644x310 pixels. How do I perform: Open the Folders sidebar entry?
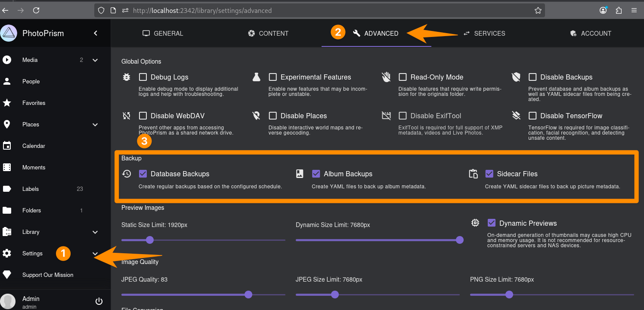(32, 210)
